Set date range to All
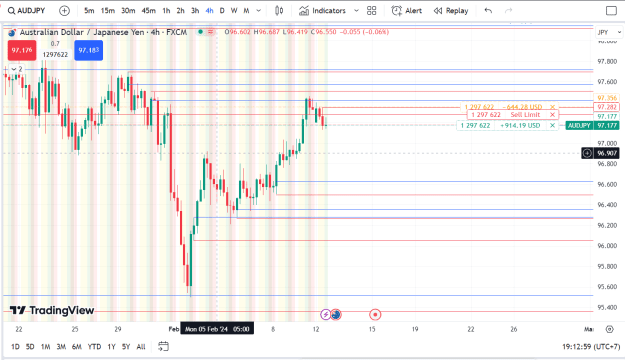 tap(141, 346)
